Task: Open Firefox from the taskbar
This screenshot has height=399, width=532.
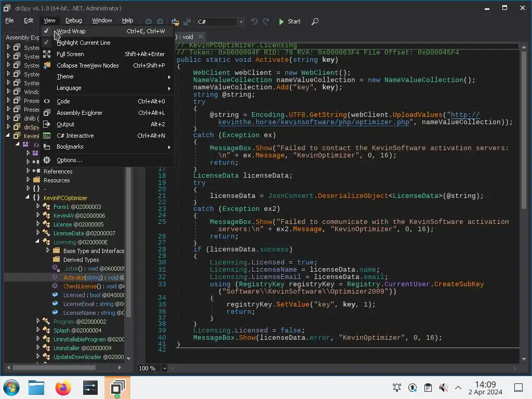Action: (63, 388)
